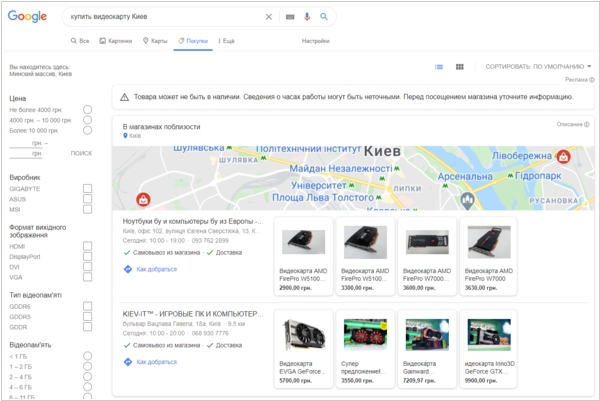The image size is (600, 401).
Task: Check the GIGABYTE manufacturer box
Action: point(88,188)
